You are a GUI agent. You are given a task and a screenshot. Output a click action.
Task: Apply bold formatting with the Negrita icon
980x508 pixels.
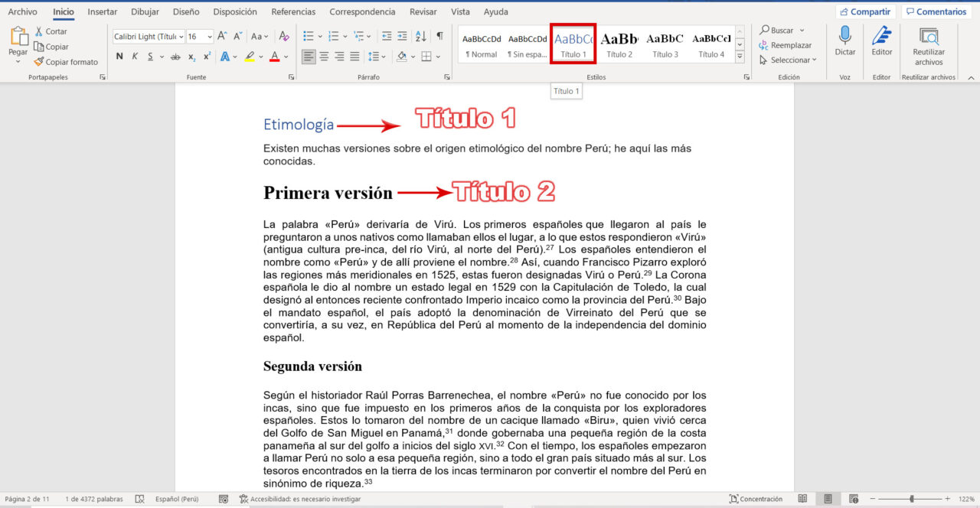pyautogui.click(x=120, y=56)
